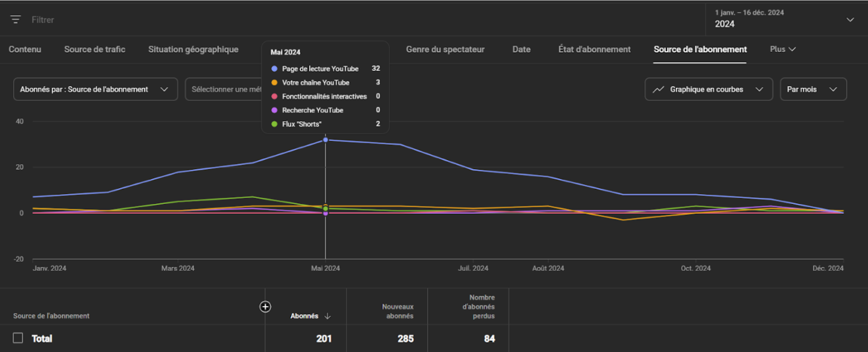Switch to the Source de trafic tab
868x352 pixels.
(94, 49)
